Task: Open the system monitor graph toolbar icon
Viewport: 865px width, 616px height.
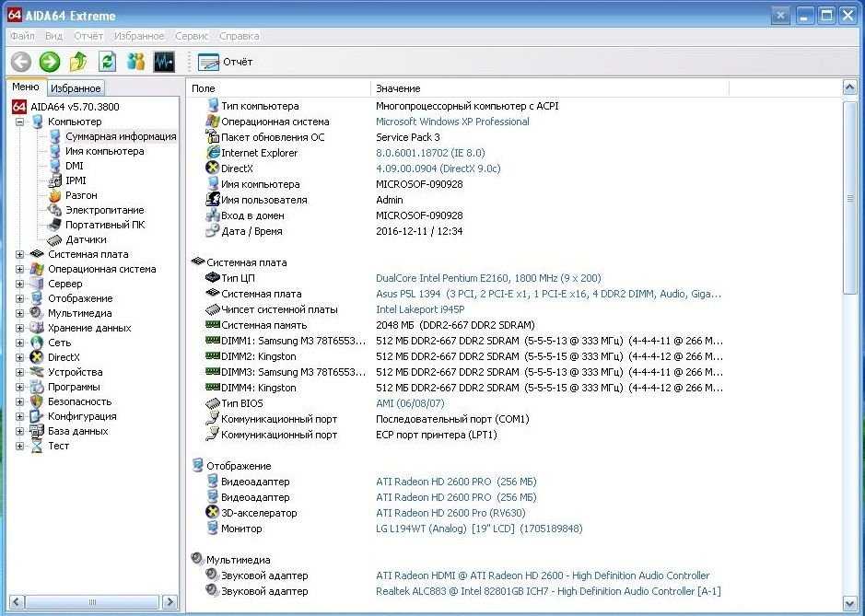Action: tap(164, 62)
